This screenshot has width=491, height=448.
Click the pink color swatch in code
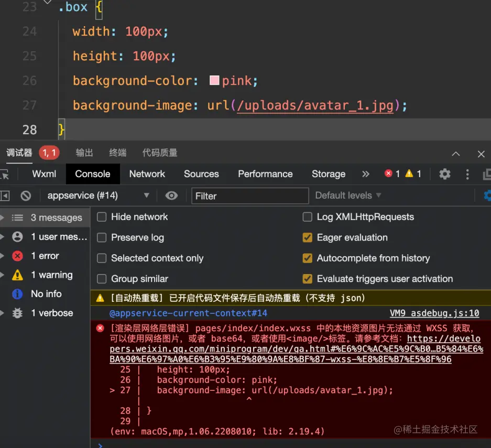pyautogui.click(x=214, y=81)
